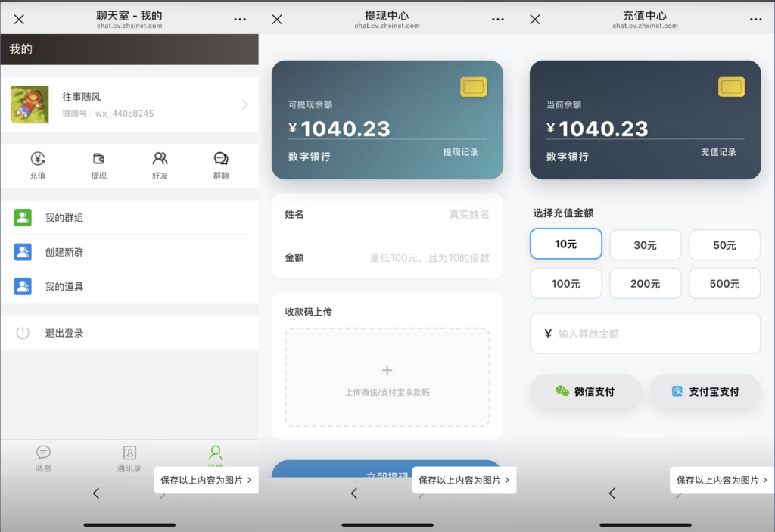Click the 输入其他金额 input field
Viewport: 775px width, 532px height.
pos(645,334)
